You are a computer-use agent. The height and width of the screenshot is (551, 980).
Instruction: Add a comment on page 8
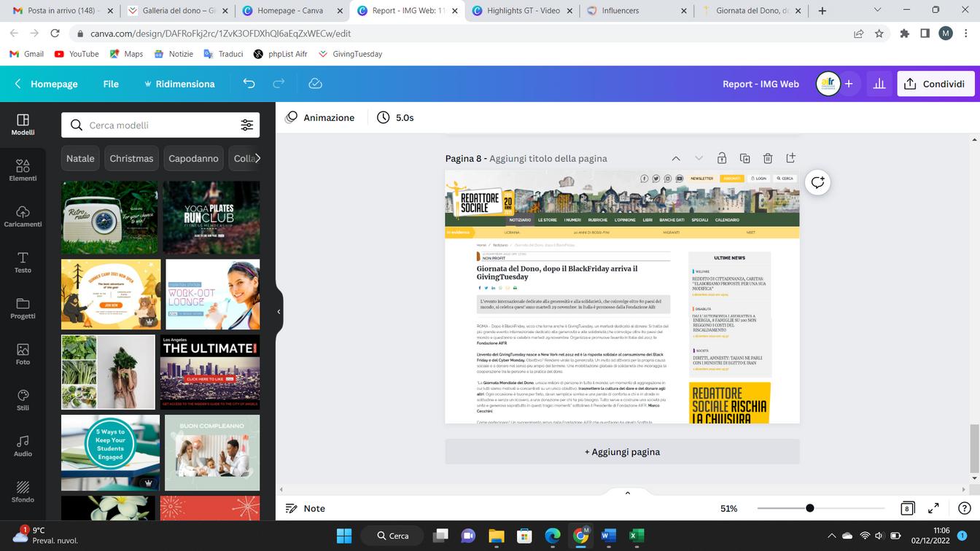pos(817,182)
